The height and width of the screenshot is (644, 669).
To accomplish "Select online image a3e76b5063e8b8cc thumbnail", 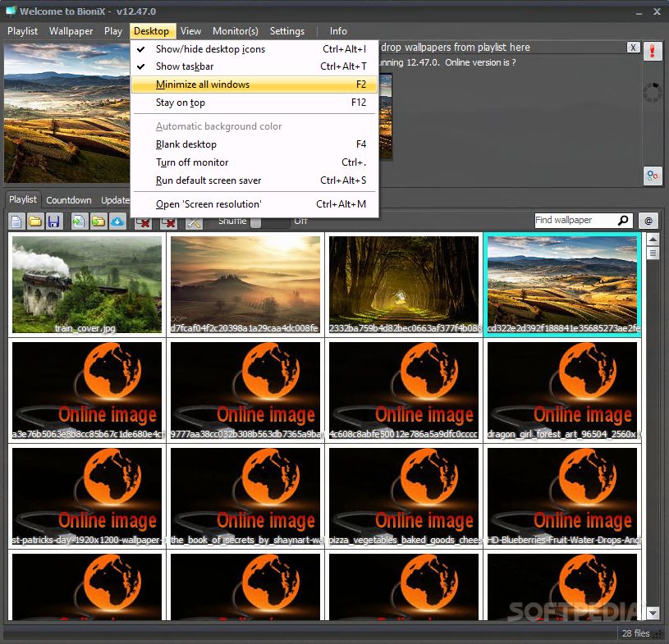I will tap(87, 391).
